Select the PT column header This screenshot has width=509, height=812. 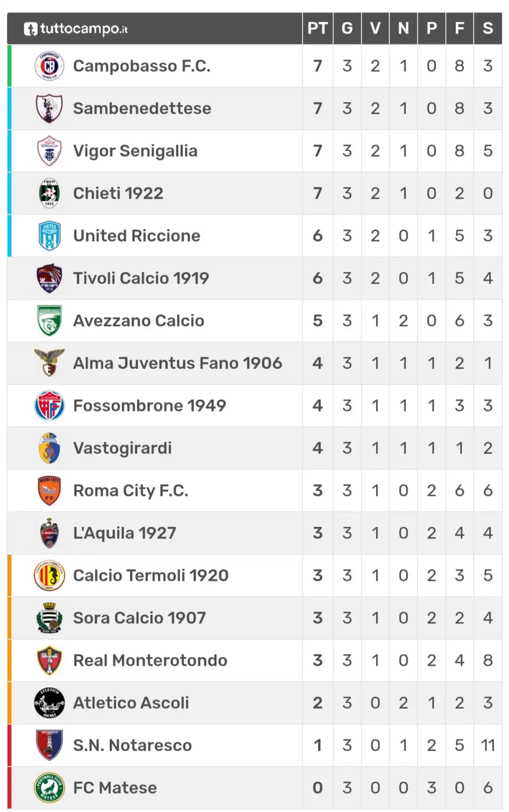(x=318, y=28)
